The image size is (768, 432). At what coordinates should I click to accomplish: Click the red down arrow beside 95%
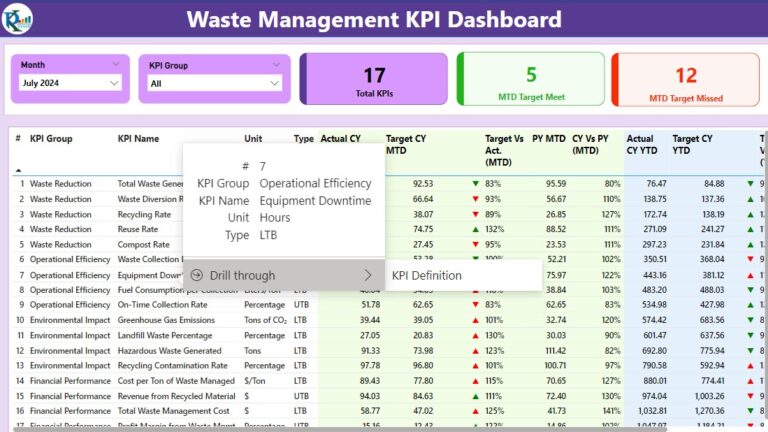point(475,244)
